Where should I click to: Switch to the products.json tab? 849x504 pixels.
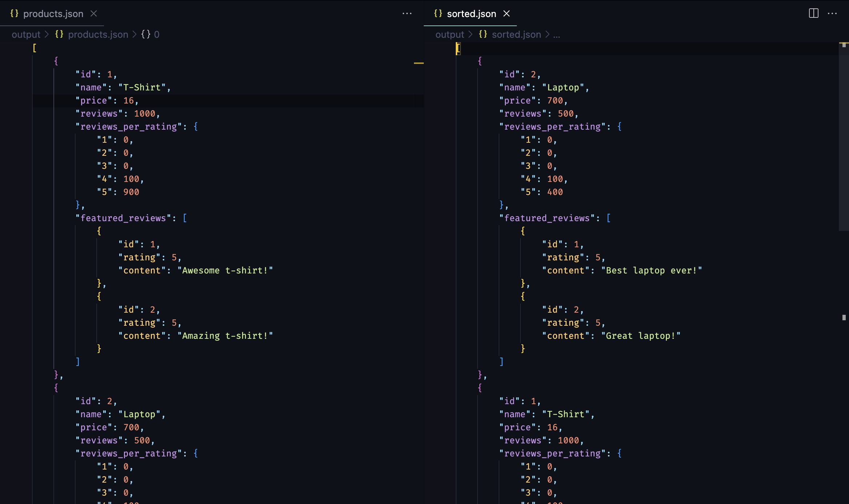click(53, 14)
